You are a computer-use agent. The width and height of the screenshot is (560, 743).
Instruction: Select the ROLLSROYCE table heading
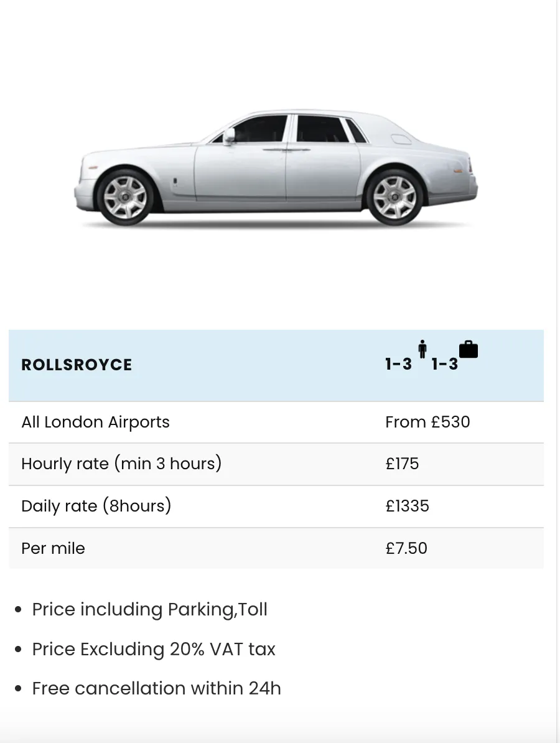77,365
